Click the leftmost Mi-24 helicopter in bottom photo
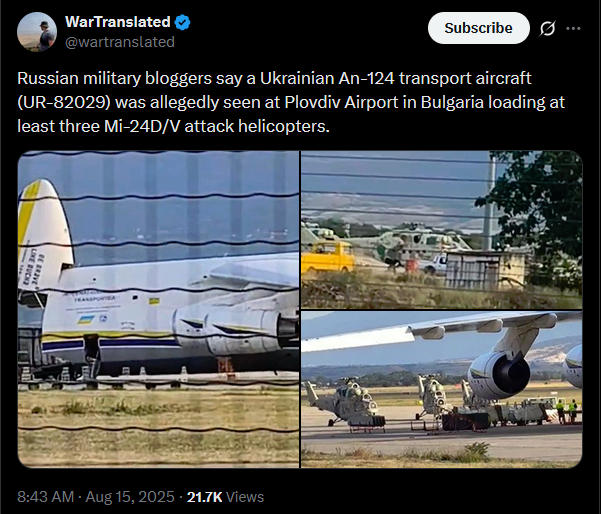601x514 pixels. coord(345,402)
